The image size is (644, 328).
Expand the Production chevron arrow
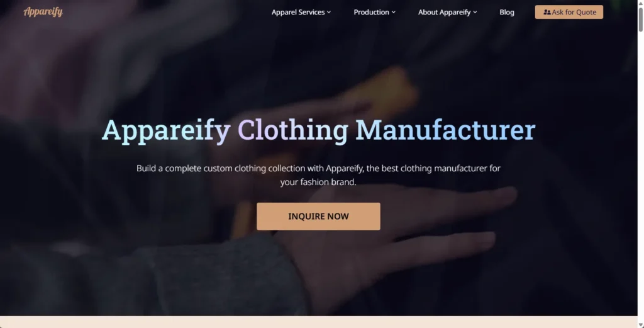click(394, 13)
